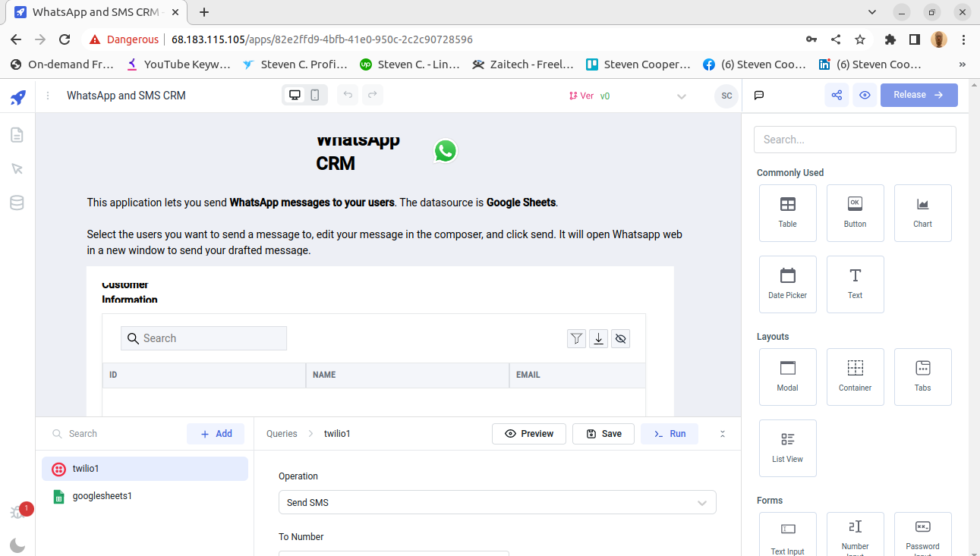This screenshot has height=556, width=980.
Task: Click the redo arrow icon
Action: [372, 95]
